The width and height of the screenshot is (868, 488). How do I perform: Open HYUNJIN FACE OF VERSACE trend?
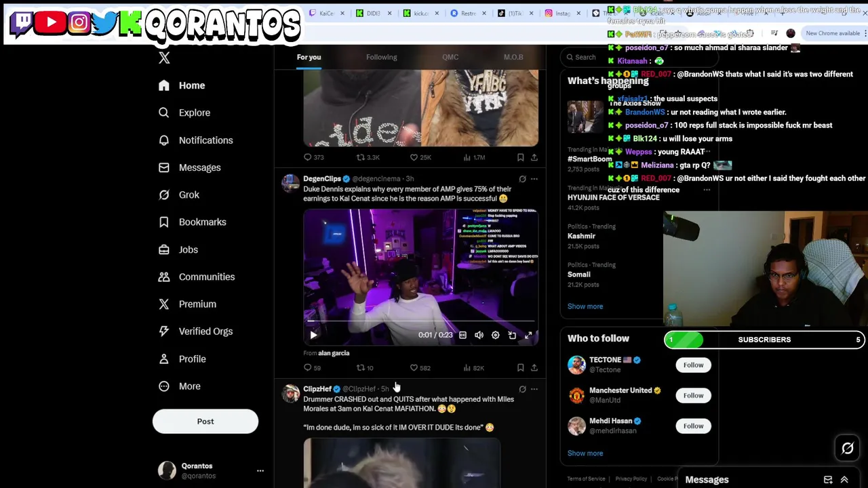point(614,197)
